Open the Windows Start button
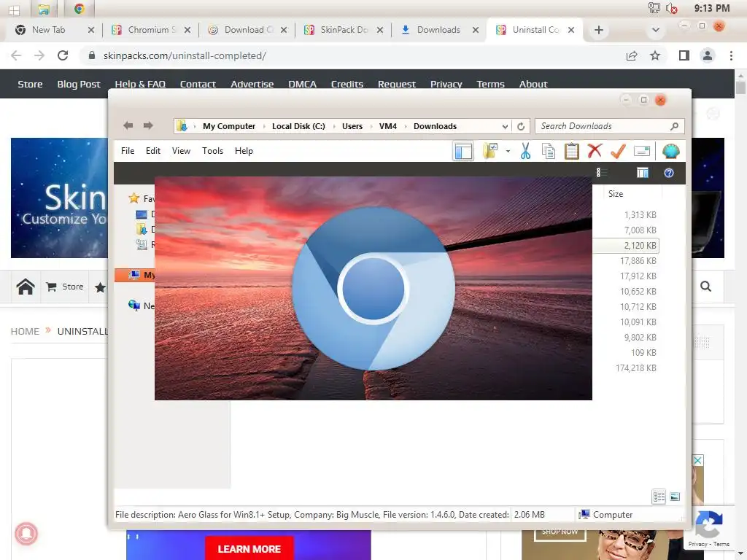Image resolution: width=747 pixels, height=560 pixels. [x=15, y=9]
